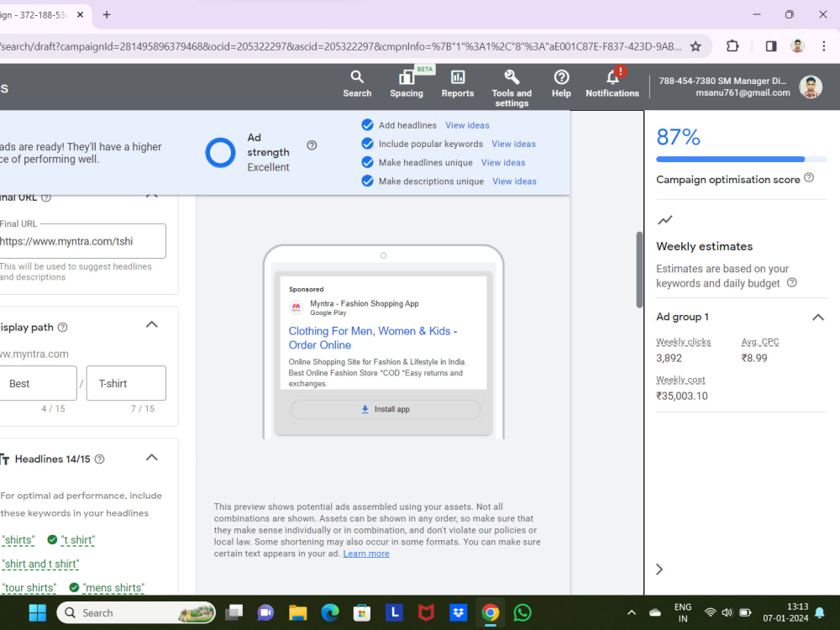Open the Chrome extensions puzzle icon

732,46
